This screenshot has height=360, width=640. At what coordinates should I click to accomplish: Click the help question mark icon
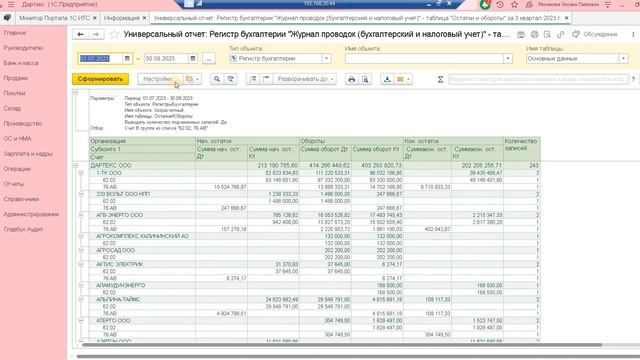click(x=633, y=79)
